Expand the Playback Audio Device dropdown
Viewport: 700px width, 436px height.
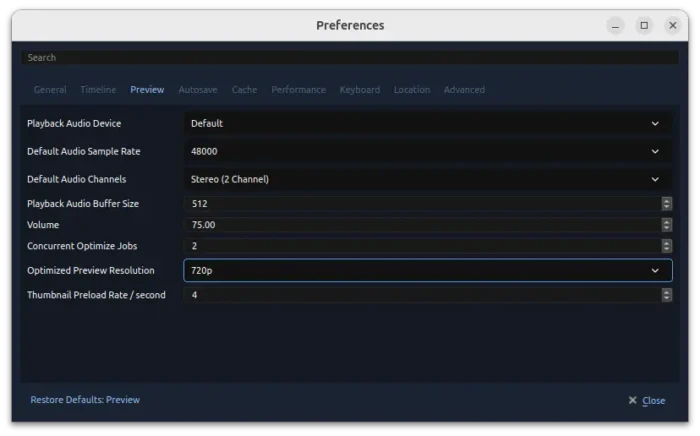pos(428,124)
